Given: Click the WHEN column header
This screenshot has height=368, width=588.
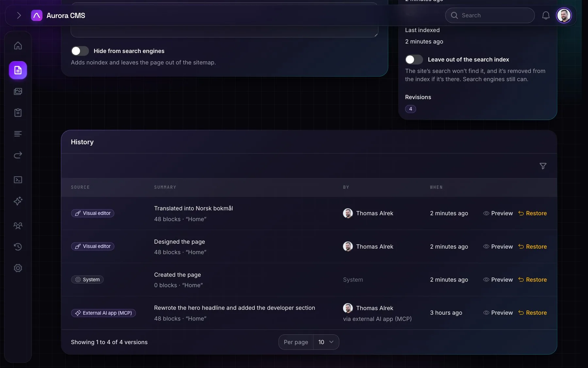Looking at the screenshot, I should coord(436,187).
